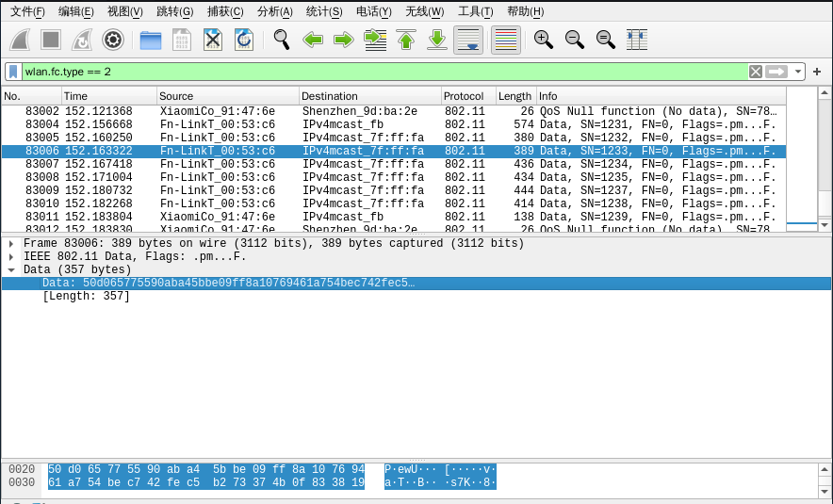Open the 分析(A) menu
The height and width of the screenshot is (504, 833).
[274, 11]
